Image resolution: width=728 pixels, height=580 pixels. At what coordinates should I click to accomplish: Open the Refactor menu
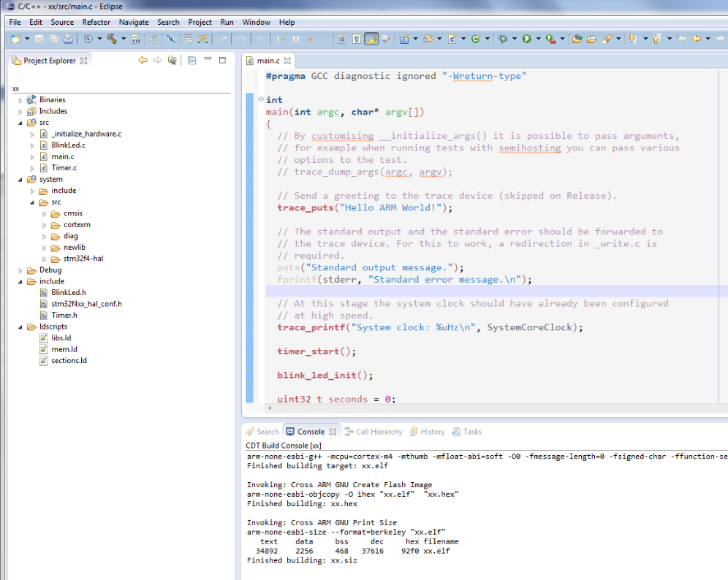(96, 22)
